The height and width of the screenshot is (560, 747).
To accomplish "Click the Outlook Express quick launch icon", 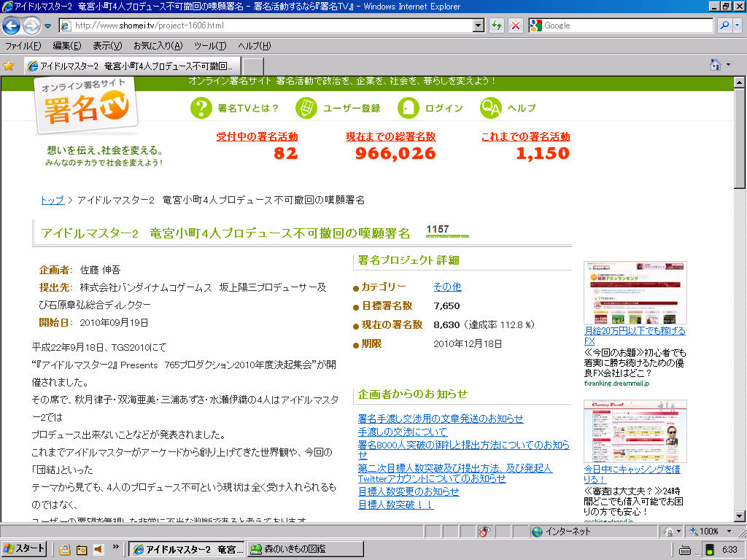I will tap(65, 550).
